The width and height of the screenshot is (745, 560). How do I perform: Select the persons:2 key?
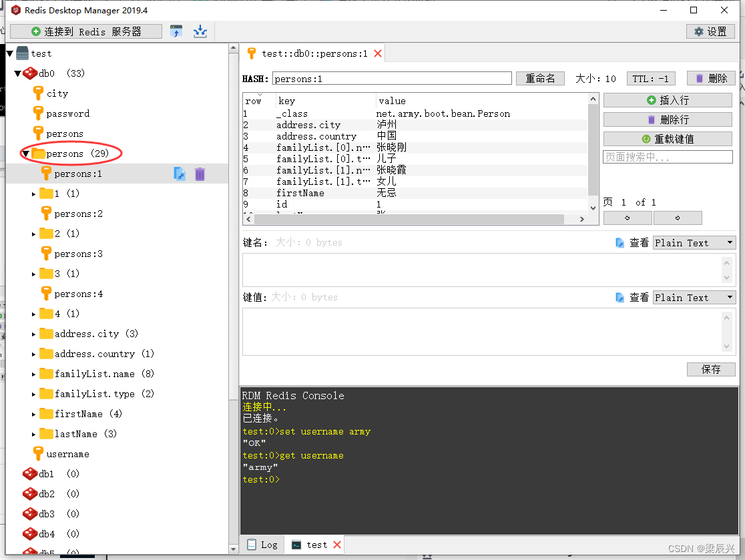click(x=78, y=214)
